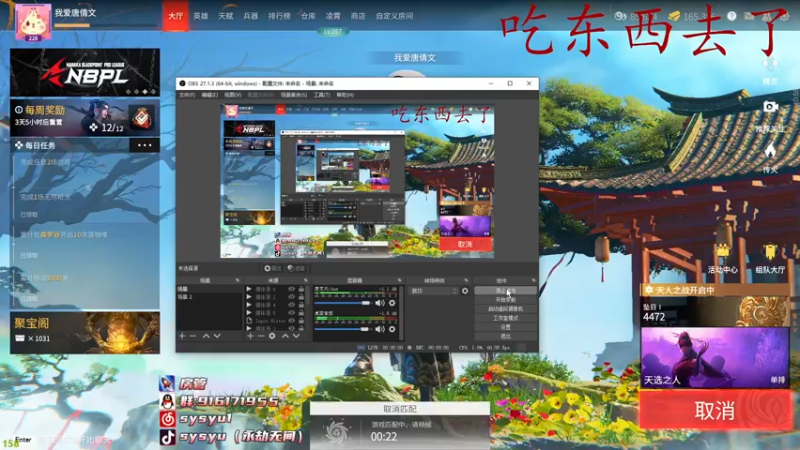The image size is (800, 450).
Task: Remove the source with the sources minus icon
Action: point(261,336)
